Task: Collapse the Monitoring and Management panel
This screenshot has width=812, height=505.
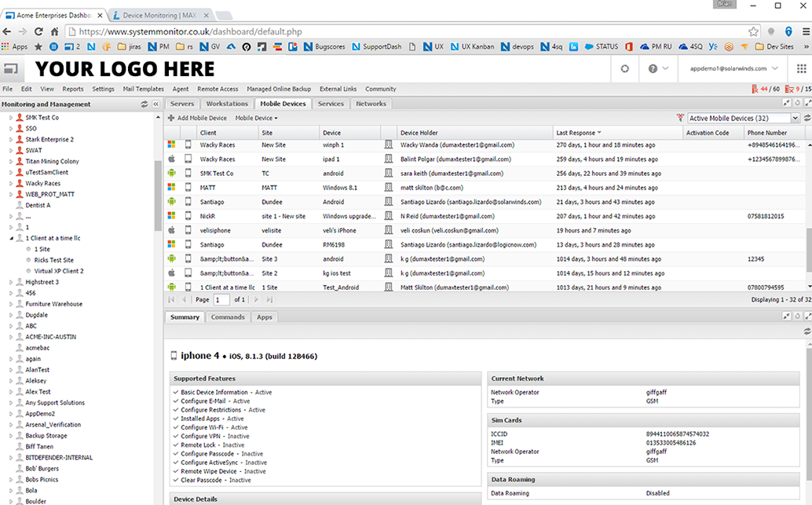Action: pyautogui.click(x=155, y=104)
